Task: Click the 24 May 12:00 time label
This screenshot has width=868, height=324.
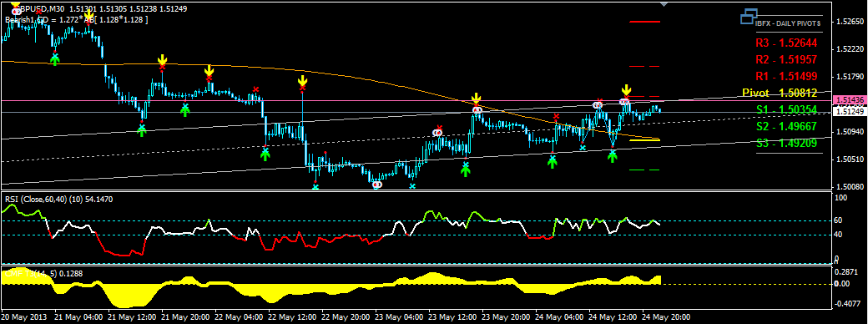Action: [x=612, y=317]
